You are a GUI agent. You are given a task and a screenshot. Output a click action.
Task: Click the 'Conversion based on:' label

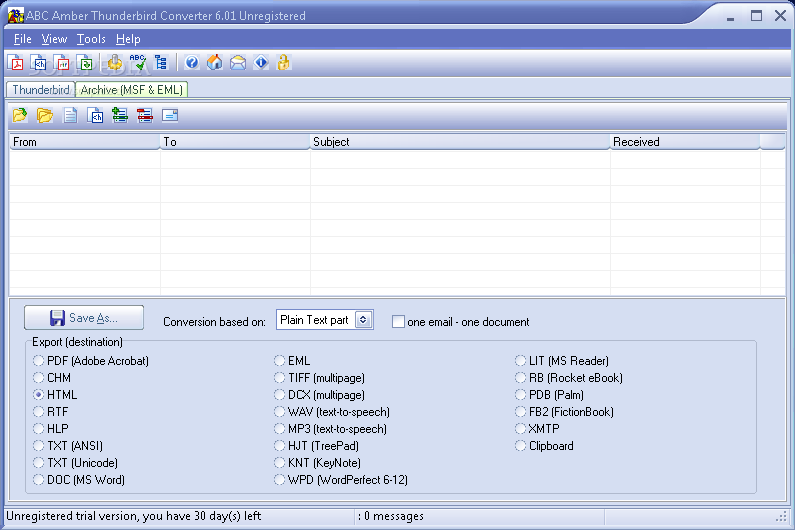(x=214, y=322)
